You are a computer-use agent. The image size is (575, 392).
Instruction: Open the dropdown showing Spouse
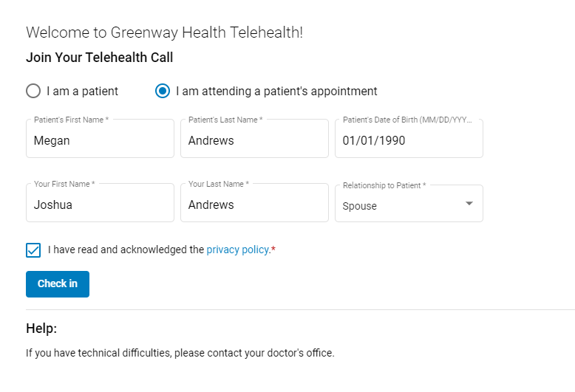coord(409,203)
